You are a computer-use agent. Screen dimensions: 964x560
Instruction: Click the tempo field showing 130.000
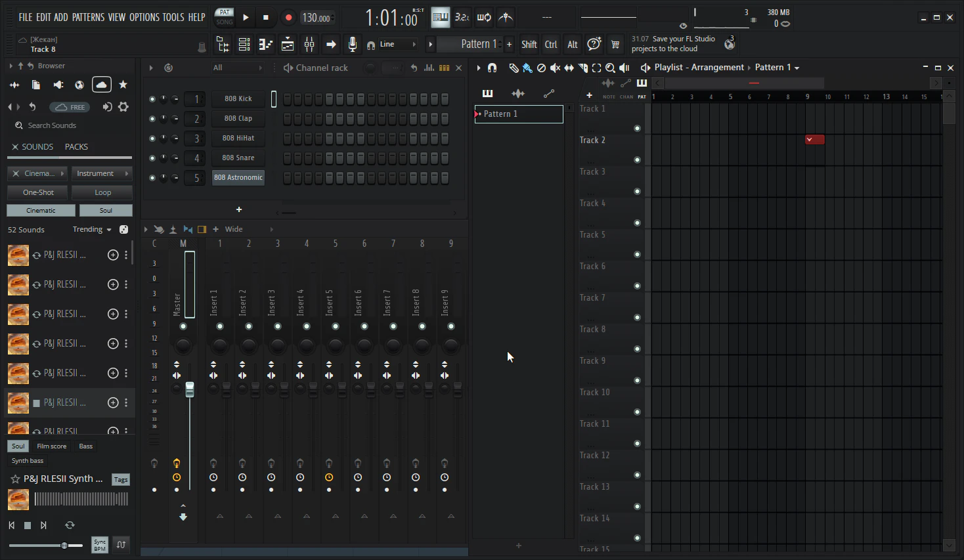coord(317,18)
